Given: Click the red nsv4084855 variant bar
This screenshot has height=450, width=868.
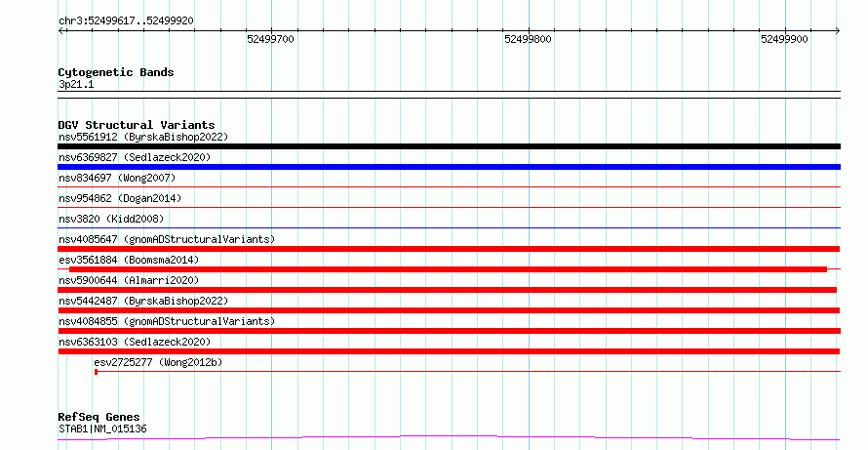Looking at the screenshot, I should pyautogui.click(x=449, y=331).
